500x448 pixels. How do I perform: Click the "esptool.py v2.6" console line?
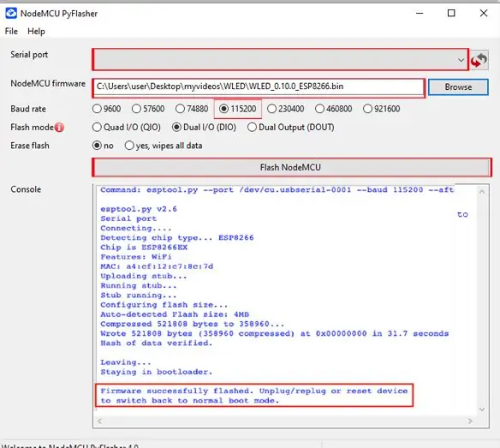coord(139,209)
